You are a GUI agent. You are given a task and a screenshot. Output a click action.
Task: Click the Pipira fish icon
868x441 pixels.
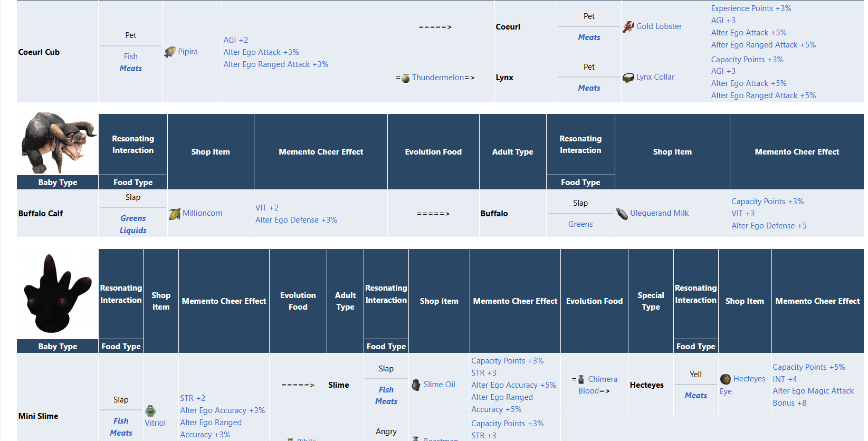pos(170,52)
